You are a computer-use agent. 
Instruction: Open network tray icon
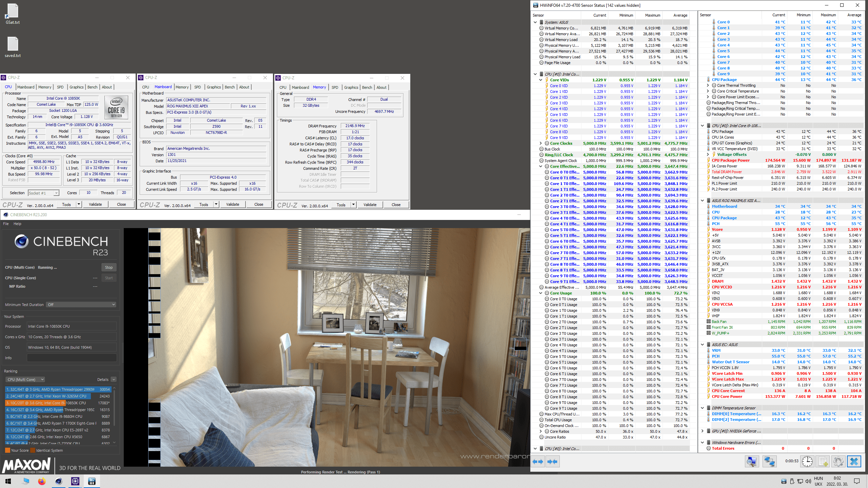pyautogui.click(x=800, y=481)
